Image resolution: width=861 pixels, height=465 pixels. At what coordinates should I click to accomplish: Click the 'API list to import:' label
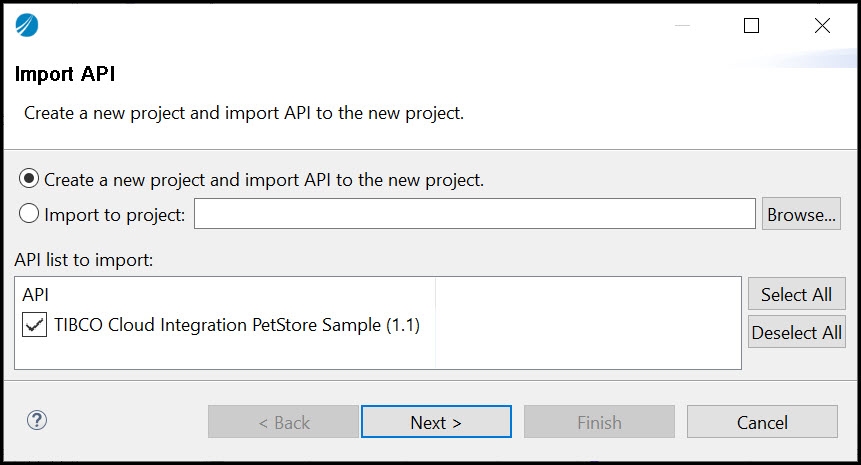pos(84,259)
